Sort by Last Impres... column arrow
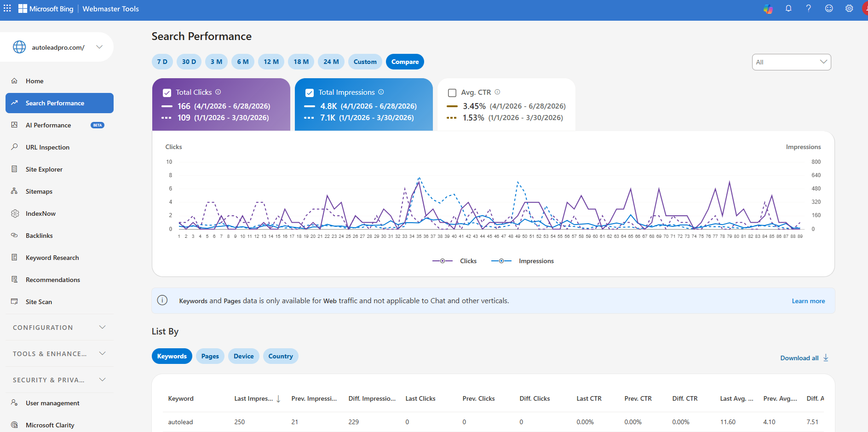 coord(278,399)
